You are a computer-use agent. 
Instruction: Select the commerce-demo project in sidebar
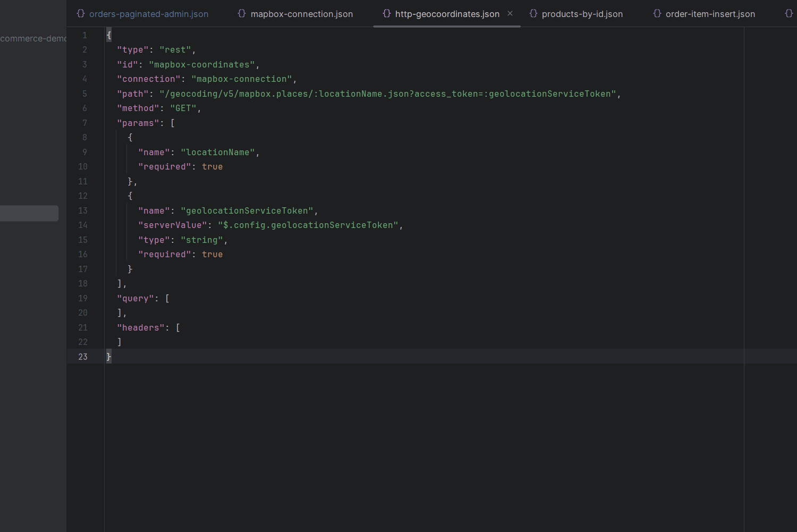click(x=33, y=38)
